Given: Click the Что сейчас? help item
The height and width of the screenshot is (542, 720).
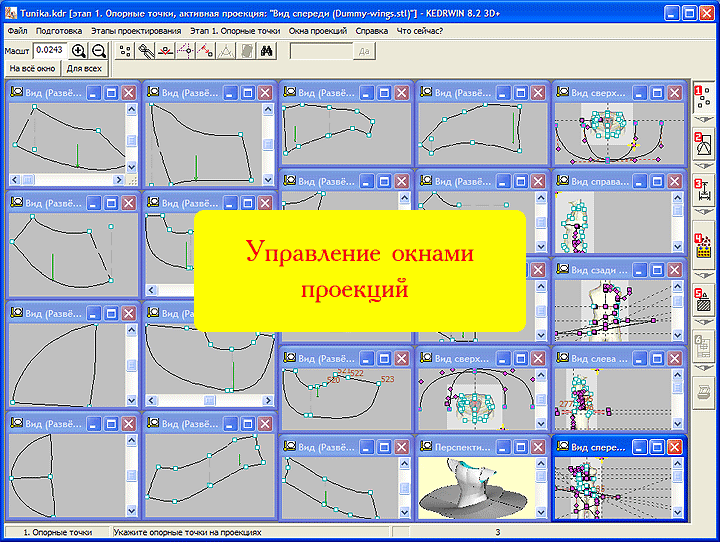Looking at the screenshot, I should coord(422,31).
